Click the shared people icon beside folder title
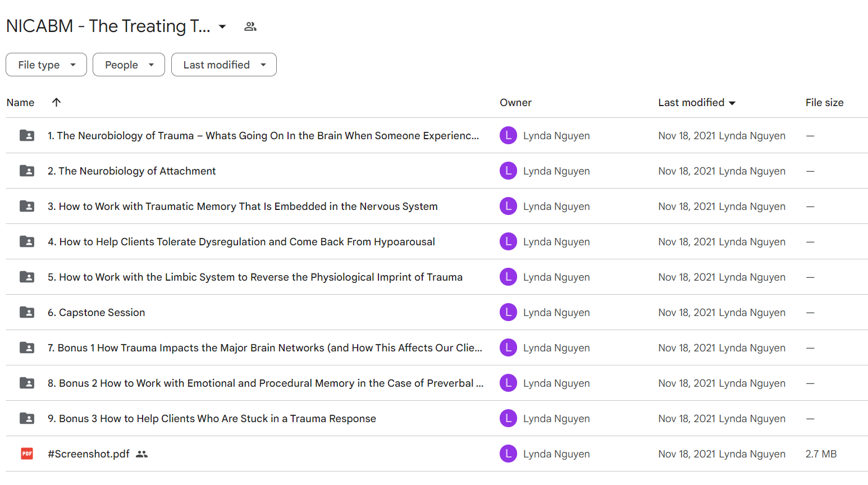The height and width of the screenshot is (485, 868). (x=250, y=26)
